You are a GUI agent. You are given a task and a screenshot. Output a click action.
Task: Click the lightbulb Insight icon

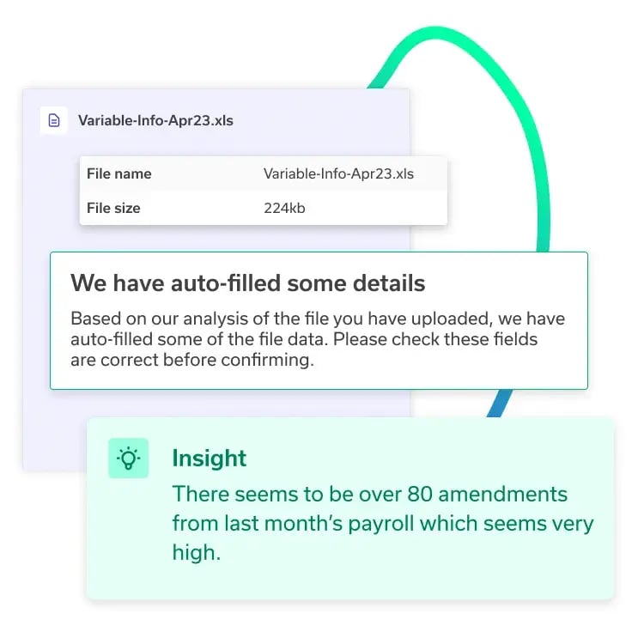point(129,459)
